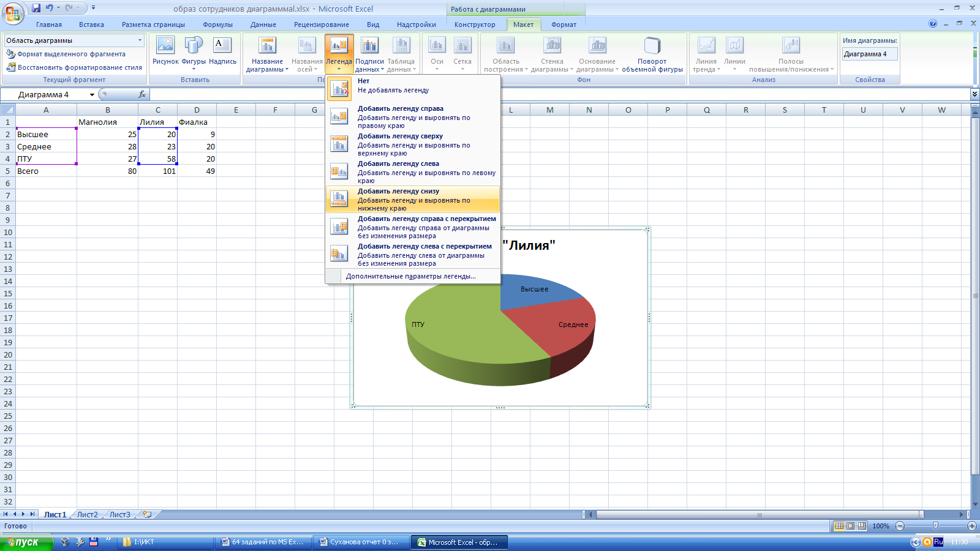
Task: Open the Формулы tab
Action: tap(218, 24)
